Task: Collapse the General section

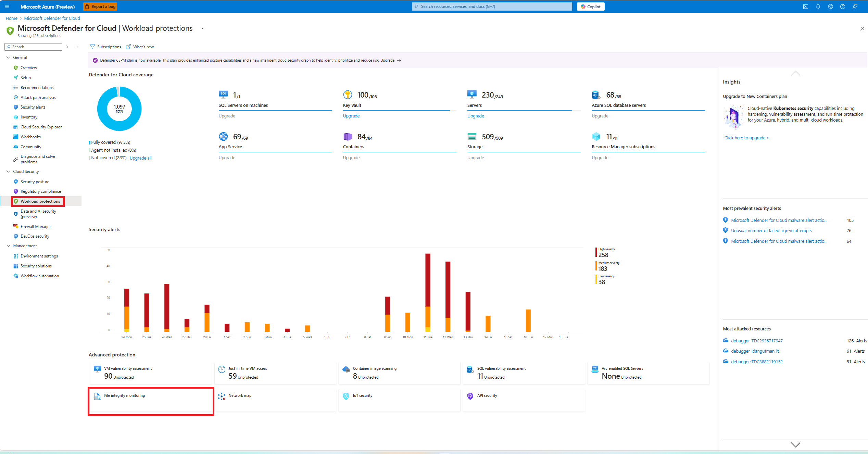Action: click(9, 58)
